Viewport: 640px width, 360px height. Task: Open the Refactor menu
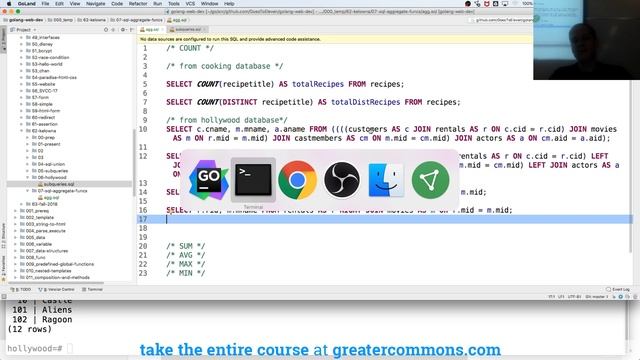[x=138, y=3]
